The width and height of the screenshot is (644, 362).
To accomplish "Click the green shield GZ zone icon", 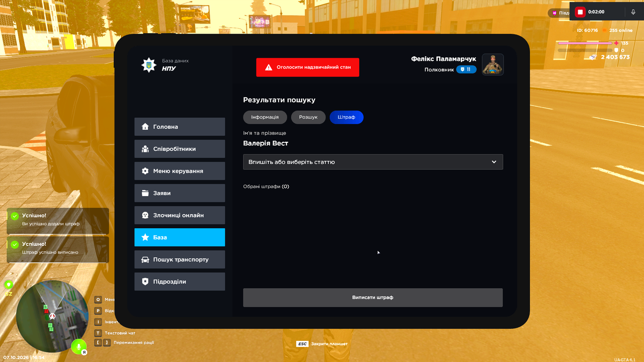I will click(9, 285).
